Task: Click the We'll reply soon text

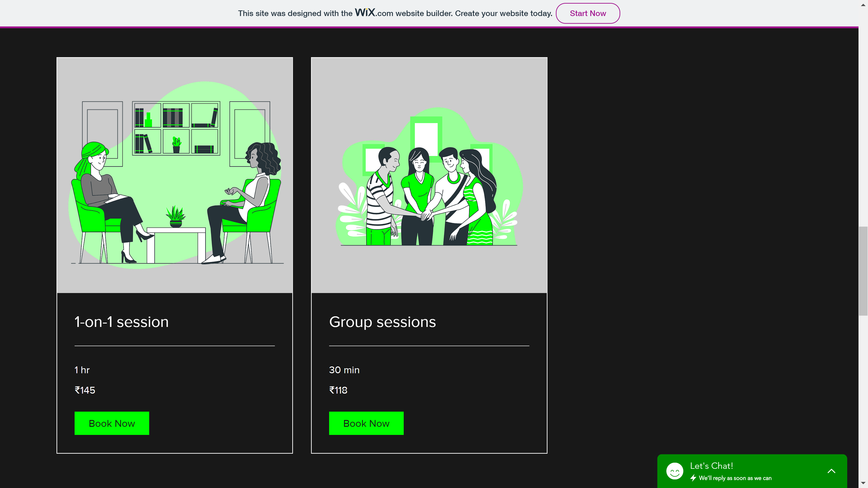Action: coord(735,478)
